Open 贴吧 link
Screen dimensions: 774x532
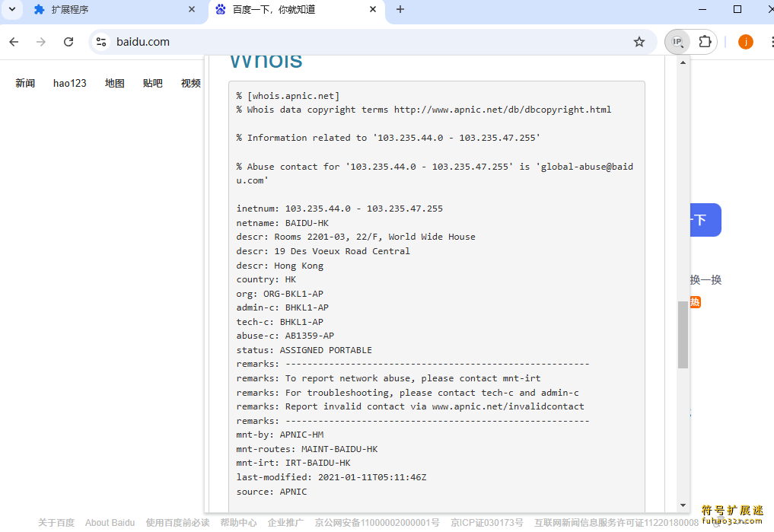(152, 83)
